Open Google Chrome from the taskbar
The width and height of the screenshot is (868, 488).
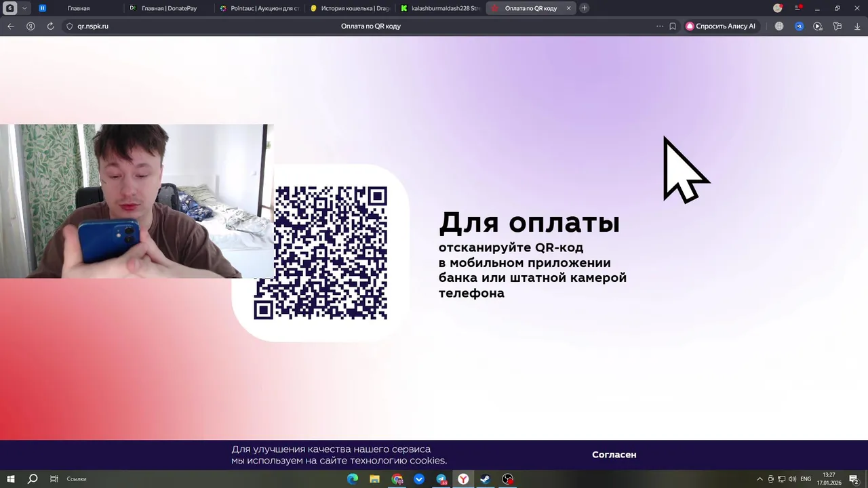[397, 479]
